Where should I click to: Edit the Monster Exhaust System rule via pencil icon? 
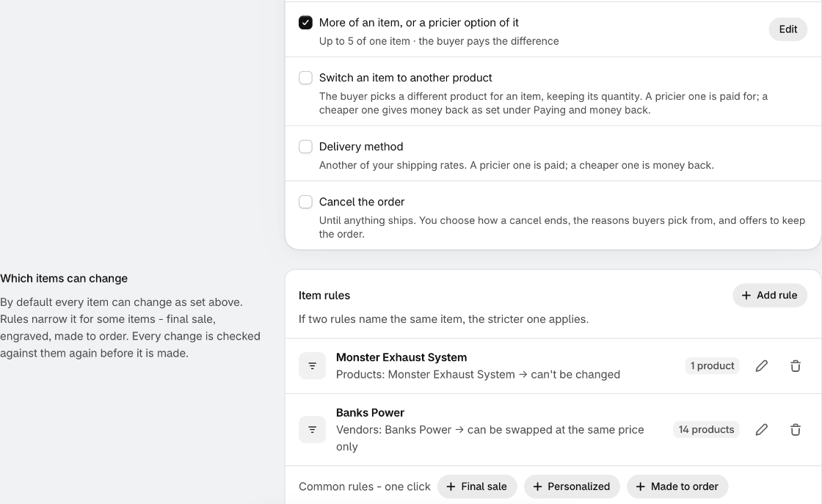(762, 365)
